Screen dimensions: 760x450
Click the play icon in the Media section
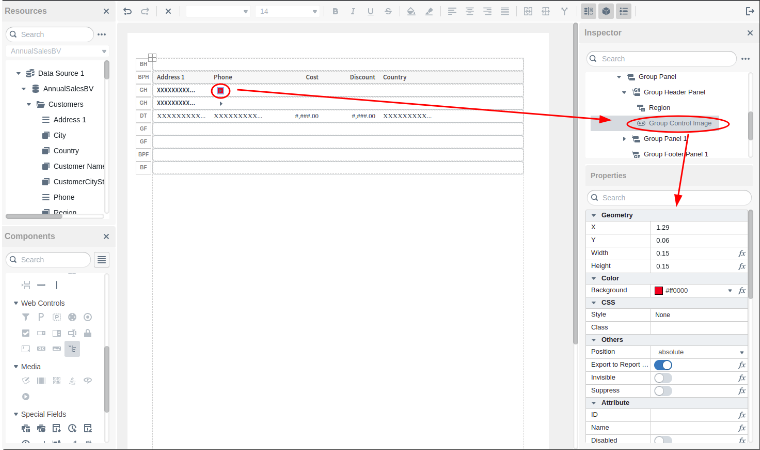click(x=26, y=396)
